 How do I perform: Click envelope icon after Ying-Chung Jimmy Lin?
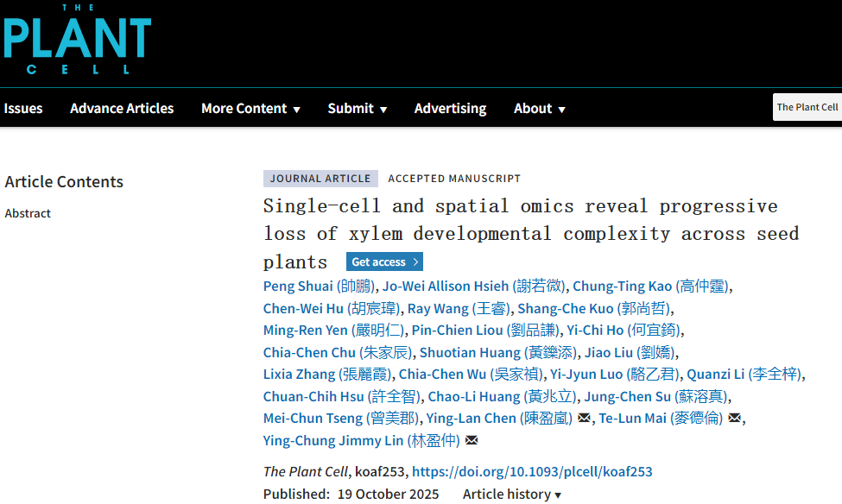[472, 441]
